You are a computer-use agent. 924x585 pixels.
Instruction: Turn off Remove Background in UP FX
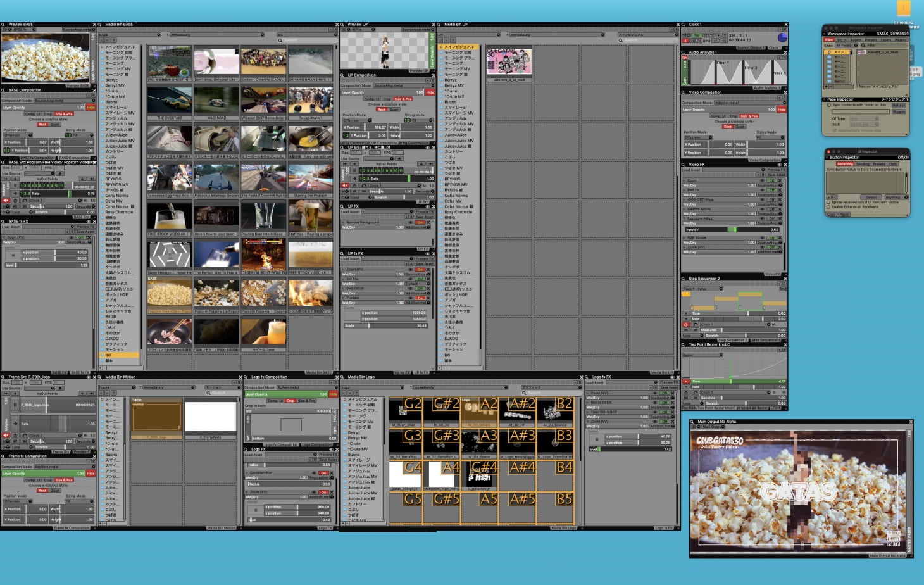420,222
